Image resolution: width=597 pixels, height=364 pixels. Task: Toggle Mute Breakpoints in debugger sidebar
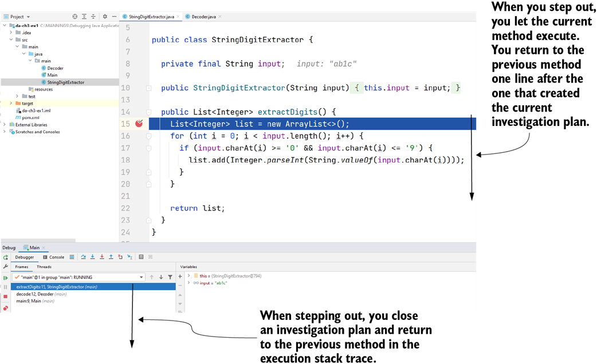click(x=5, y=307)
